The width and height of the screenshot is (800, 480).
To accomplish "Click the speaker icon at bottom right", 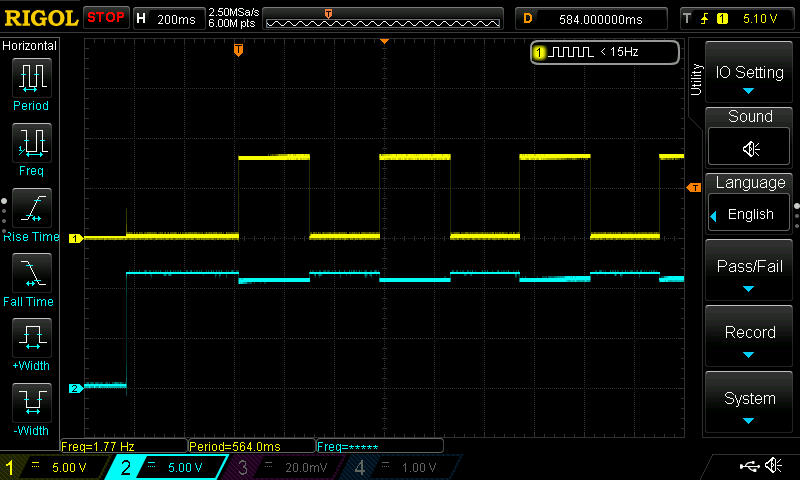I will (774, 465).
